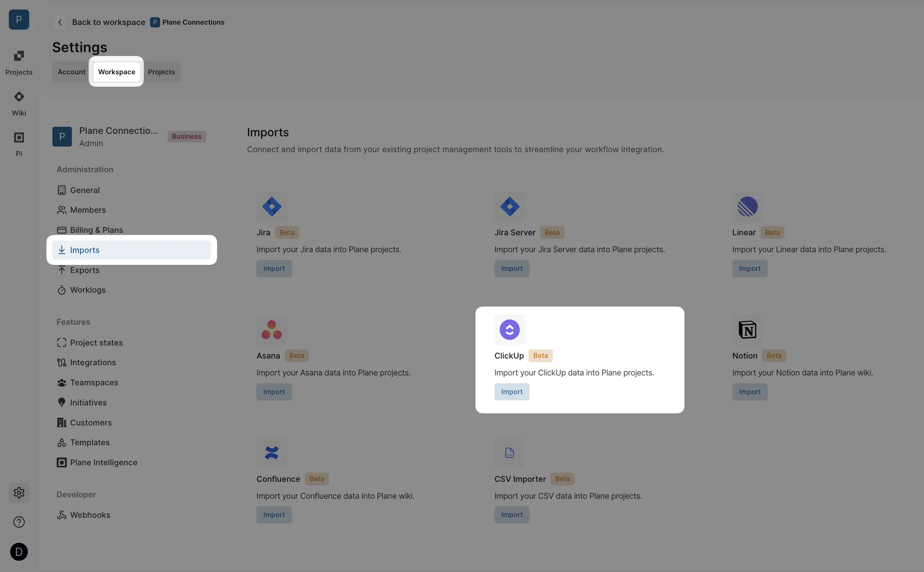This screenshot has width=924, height=572.
Task: Click the workspace logo P at top left
Action: point(19,20)
